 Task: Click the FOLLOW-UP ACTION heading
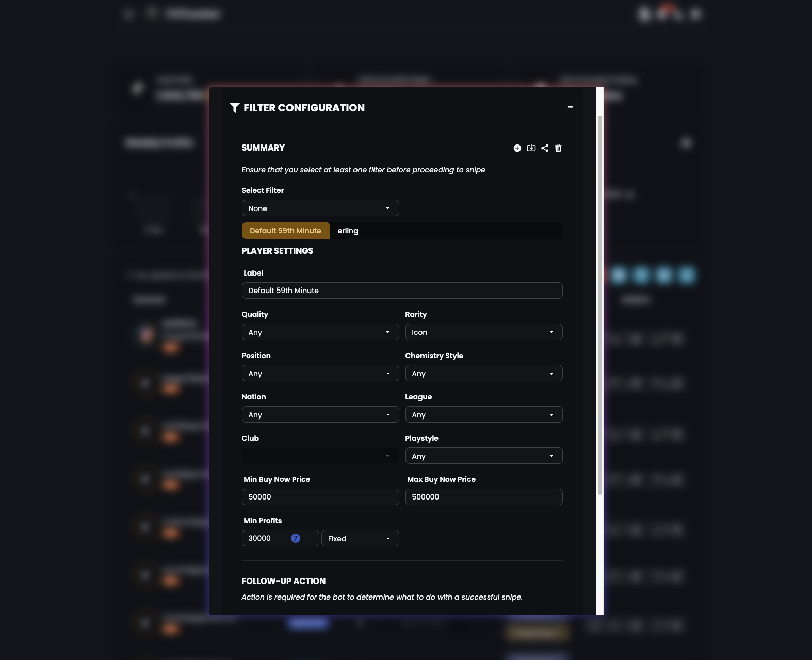point(284,581)
